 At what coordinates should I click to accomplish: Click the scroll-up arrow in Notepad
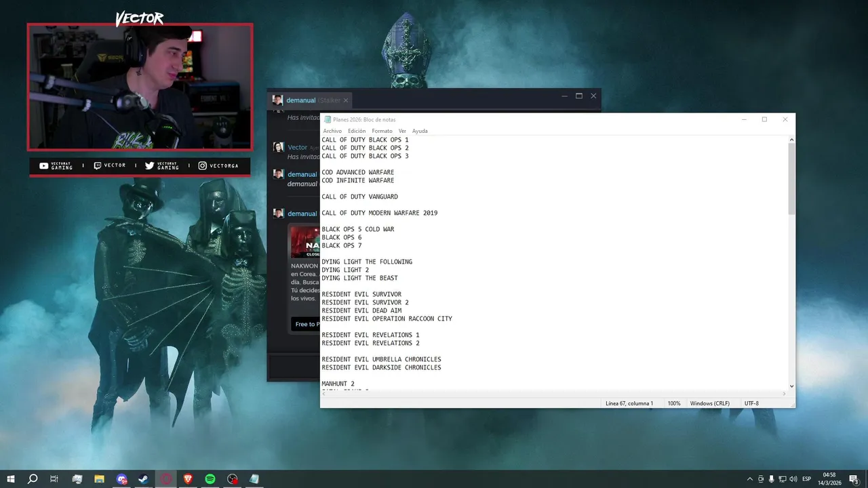point(791,140)
